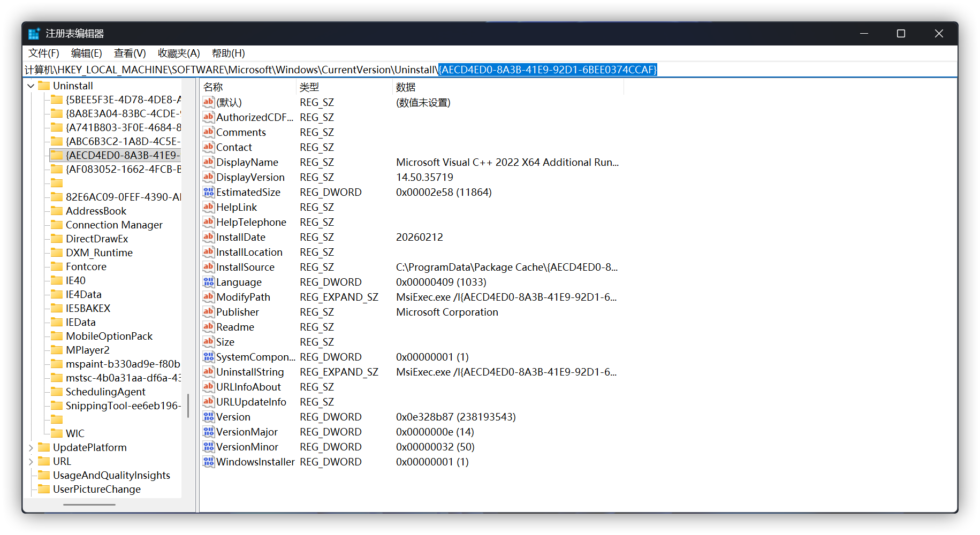Expand the UpdatePlatform key
This screenshot has width=980, height=535.
[x=31, y=447]
